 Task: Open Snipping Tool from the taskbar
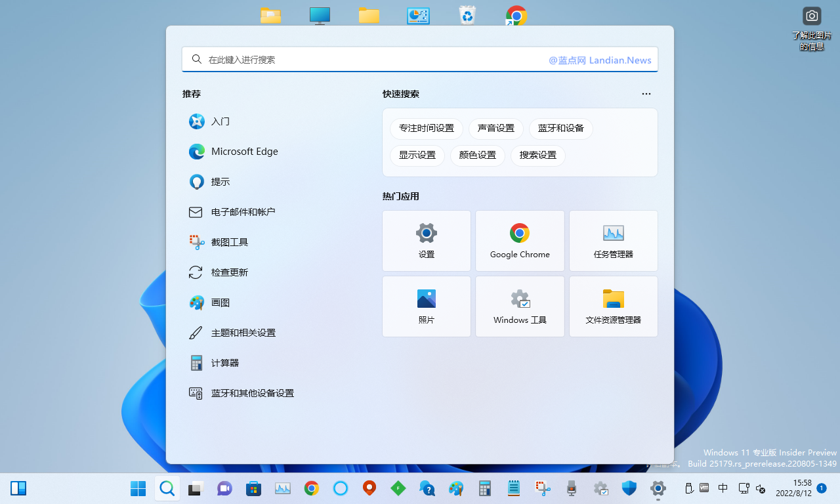click(x=543, y=488)
